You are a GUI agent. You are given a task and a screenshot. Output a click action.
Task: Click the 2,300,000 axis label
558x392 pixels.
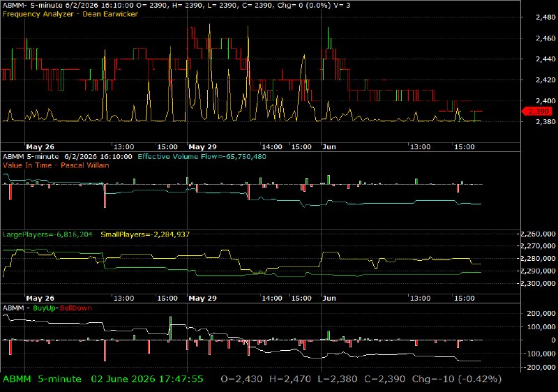click(x=538, y=283)
